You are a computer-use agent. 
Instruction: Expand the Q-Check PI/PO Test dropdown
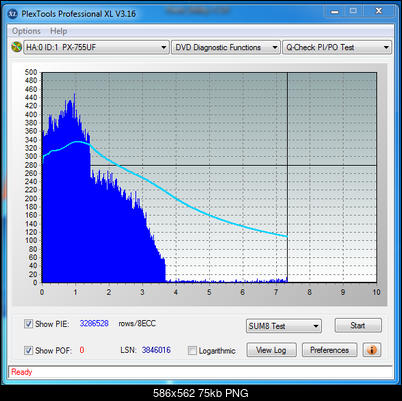(337, 47)
